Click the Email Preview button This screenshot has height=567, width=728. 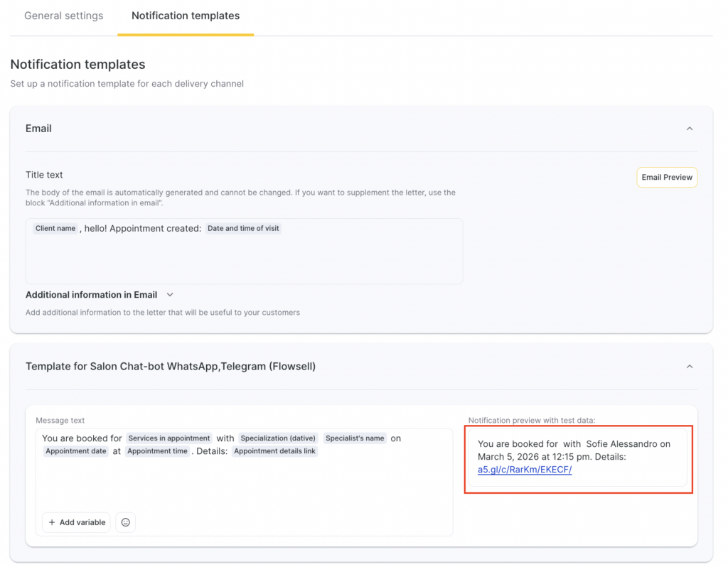click(666, 178)
